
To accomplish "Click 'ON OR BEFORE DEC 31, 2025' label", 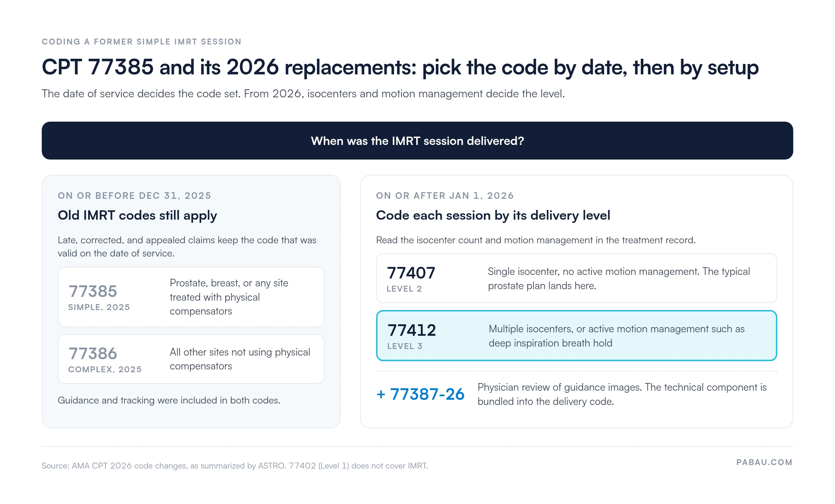I will click(134, 196).
